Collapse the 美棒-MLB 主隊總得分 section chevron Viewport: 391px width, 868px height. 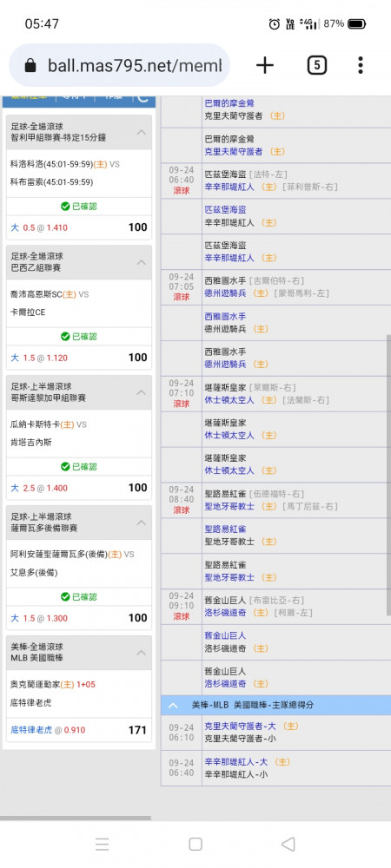[x=174, y=705]
